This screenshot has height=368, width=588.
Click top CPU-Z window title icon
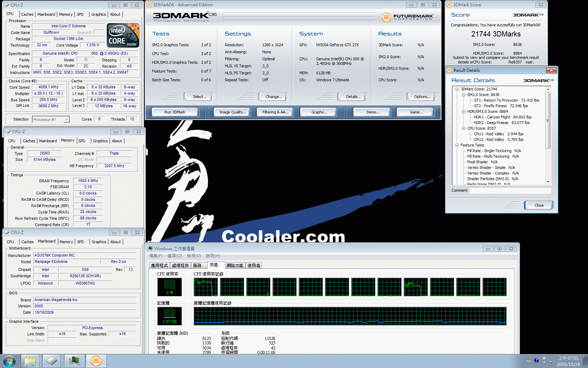click(7, 5)
